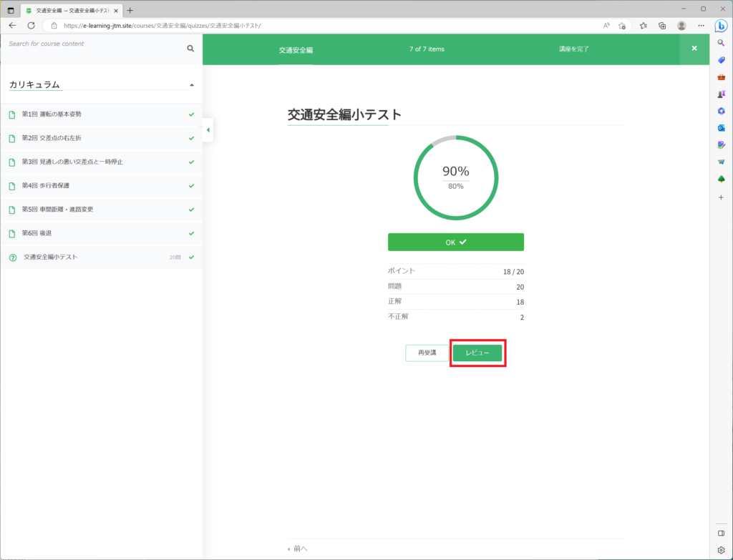Close the course player with X

(694, 49)
